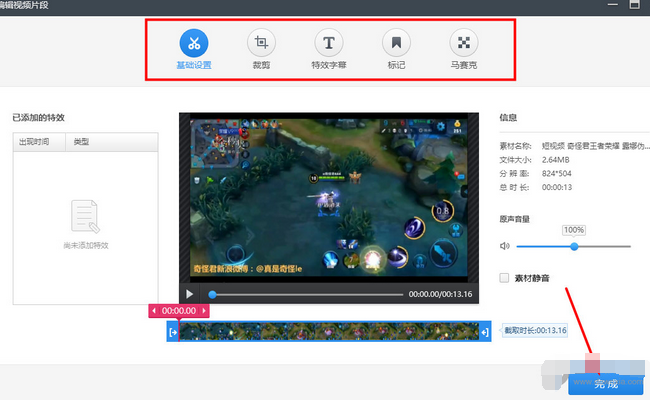Click the 信息 section heading

508,118
